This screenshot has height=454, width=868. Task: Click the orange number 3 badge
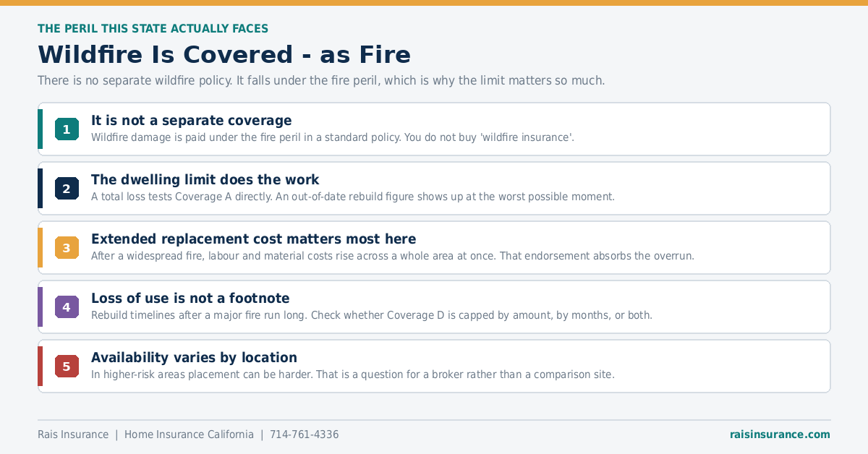[x=67, y=248]
